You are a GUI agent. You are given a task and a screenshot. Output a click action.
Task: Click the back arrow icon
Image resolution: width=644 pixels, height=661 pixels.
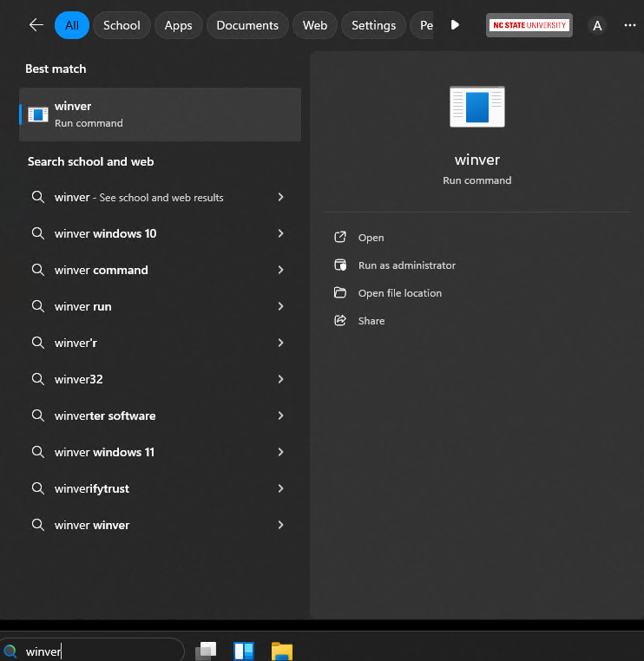point(36,25)
